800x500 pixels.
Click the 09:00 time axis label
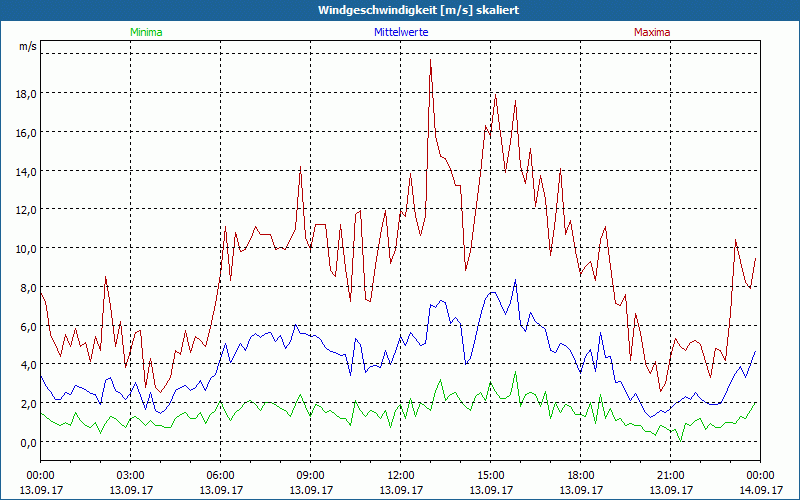point(311,476)
